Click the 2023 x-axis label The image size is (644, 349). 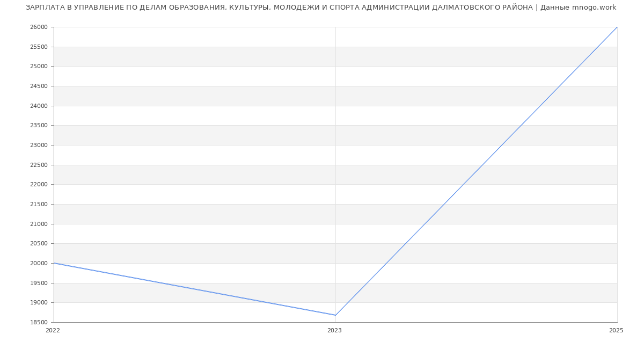pyautogui.click(x=334, y=331)
